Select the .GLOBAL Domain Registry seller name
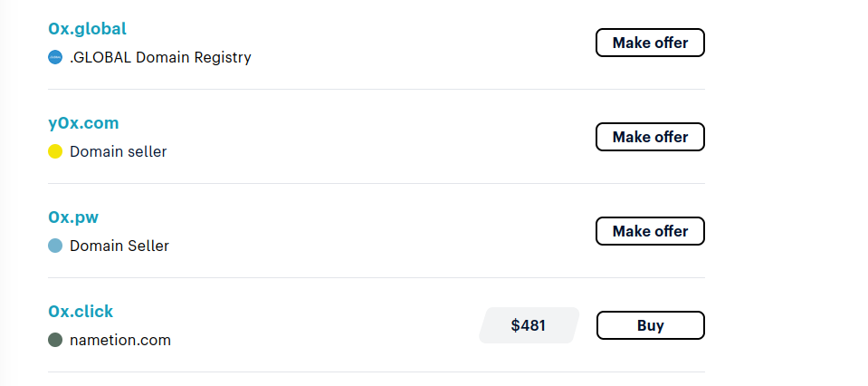 pyautogui.click(x=160, y=57)
